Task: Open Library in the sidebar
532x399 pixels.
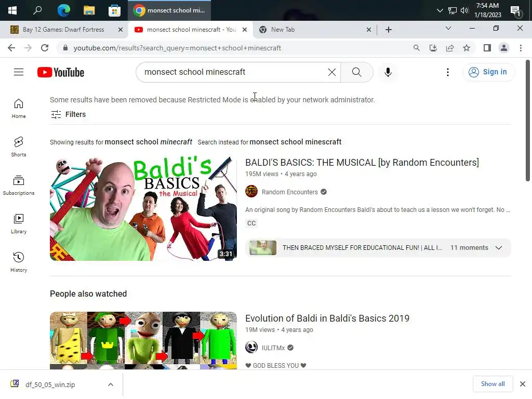Action: click(x=19, y=224)
